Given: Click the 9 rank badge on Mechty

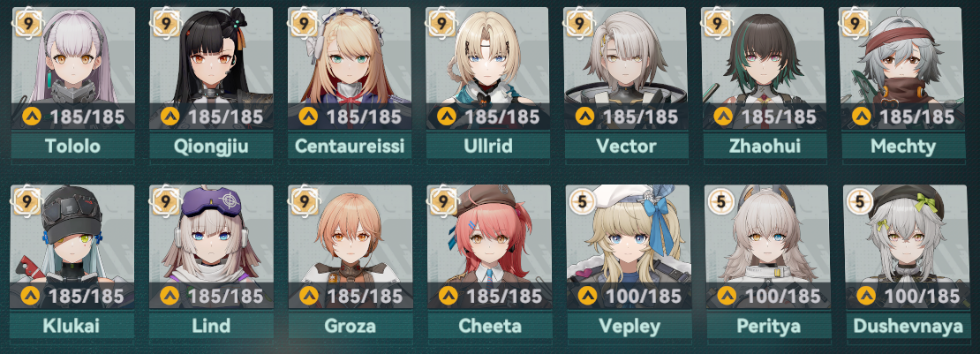Looking at the screenshot, I should (x=856, y=24).
